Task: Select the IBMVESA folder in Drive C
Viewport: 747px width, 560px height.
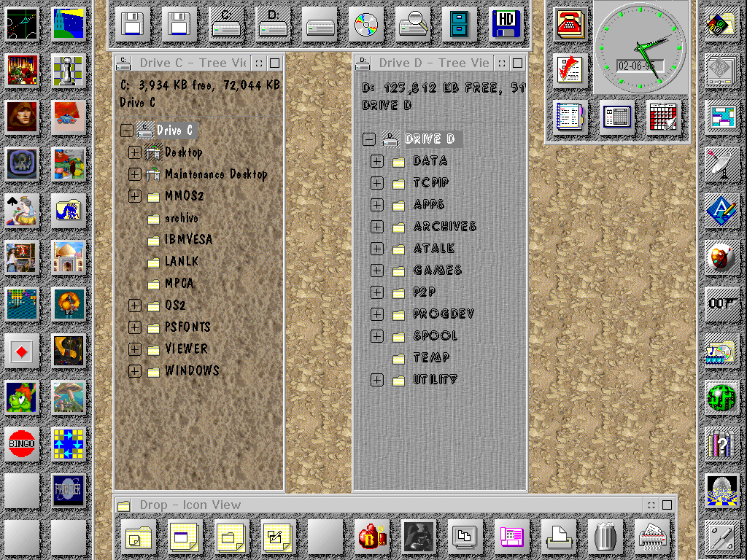Action: click(187, 240)
